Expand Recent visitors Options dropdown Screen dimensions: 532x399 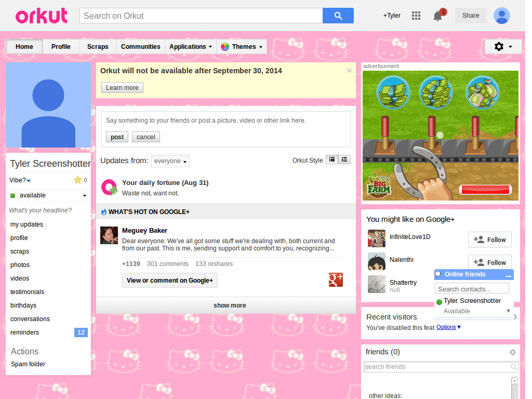click(x=448, y=327)
